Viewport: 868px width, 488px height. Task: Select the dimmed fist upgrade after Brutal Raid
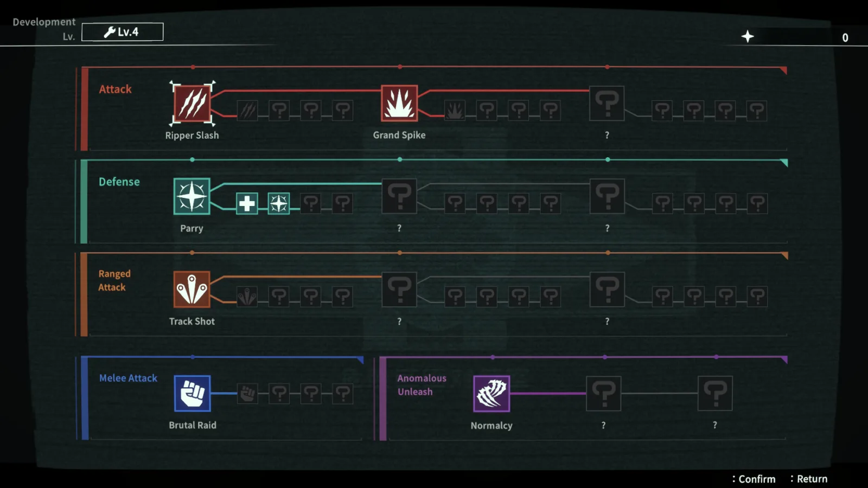tap(248, 394)
